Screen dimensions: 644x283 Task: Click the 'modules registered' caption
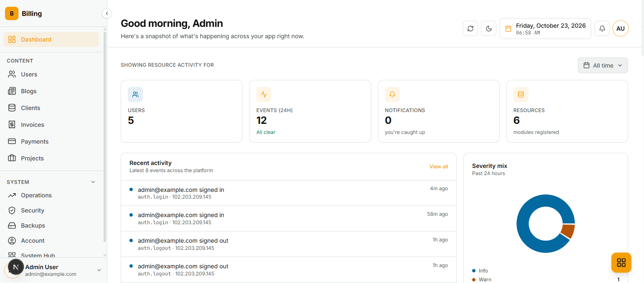[x=536, y=132]
